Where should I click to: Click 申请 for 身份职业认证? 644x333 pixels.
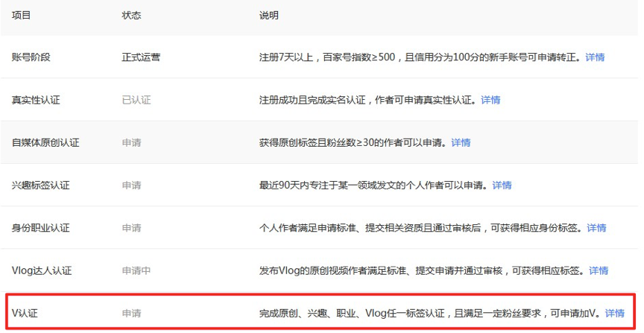[131, 228]
